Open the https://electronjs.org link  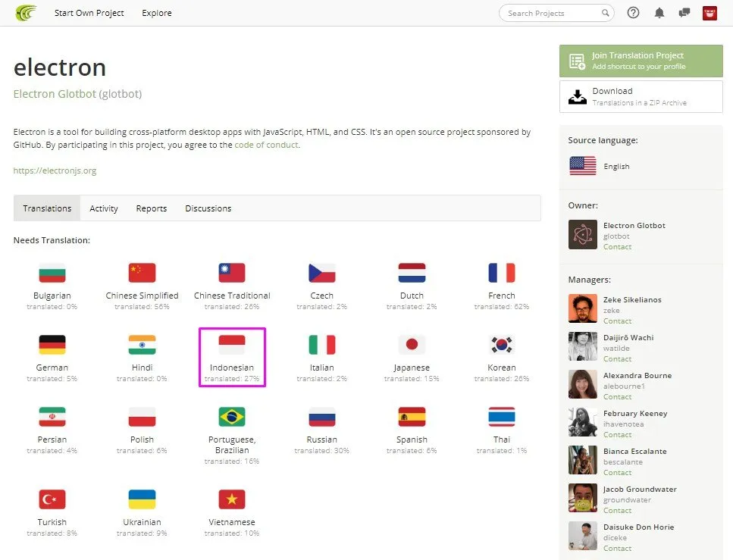55,171
